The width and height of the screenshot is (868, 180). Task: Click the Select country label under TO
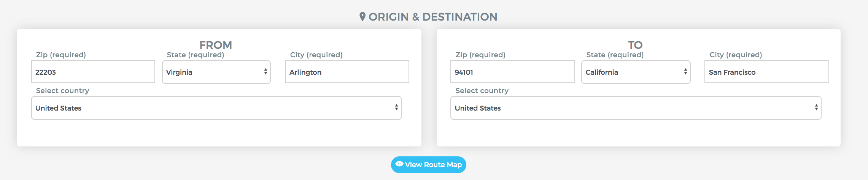482,91
